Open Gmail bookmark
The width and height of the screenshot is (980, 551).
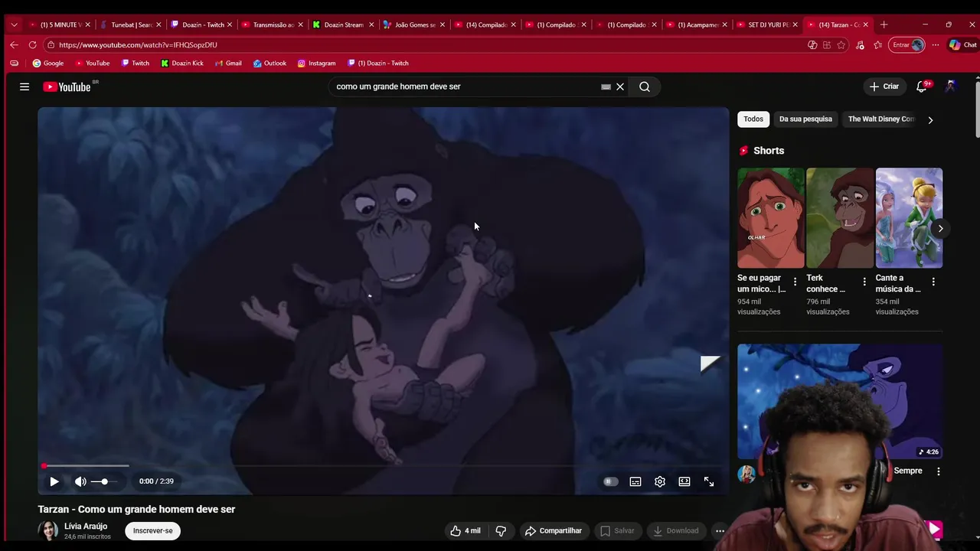[x=228, y=64]
